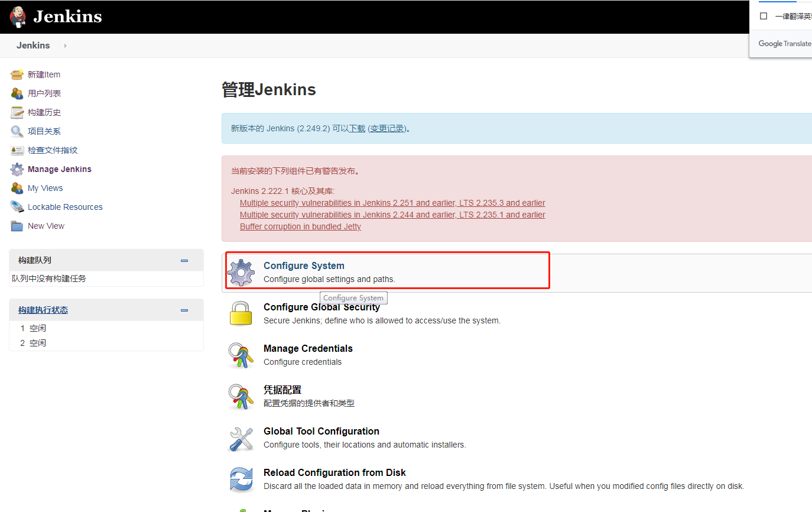
Task: Open the Configure System link
Action: 304,265
